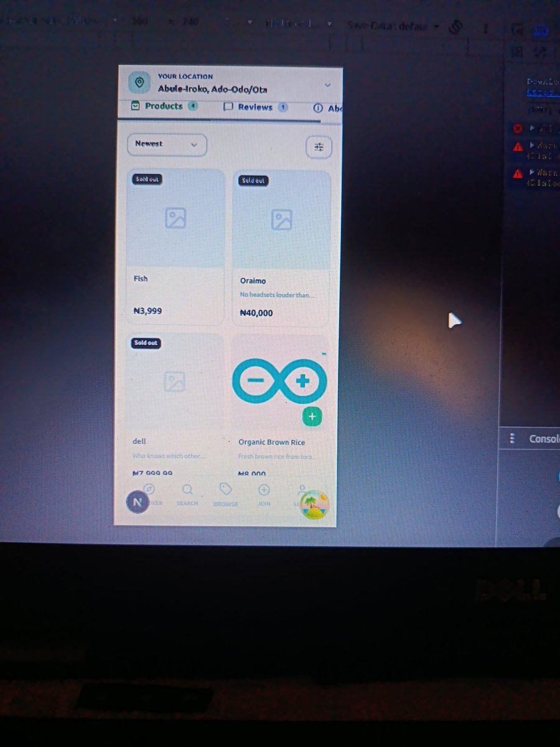Add Organic Brown Rice with green plus
Screen dimensions: 560x747
coord(312,416)
